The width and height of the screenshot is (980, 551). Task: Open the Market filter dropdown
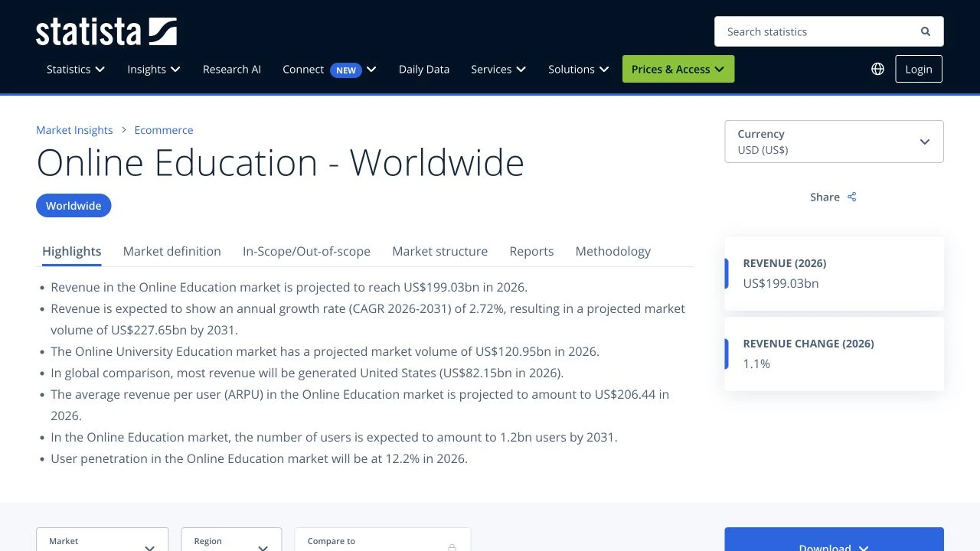[102, 540]
